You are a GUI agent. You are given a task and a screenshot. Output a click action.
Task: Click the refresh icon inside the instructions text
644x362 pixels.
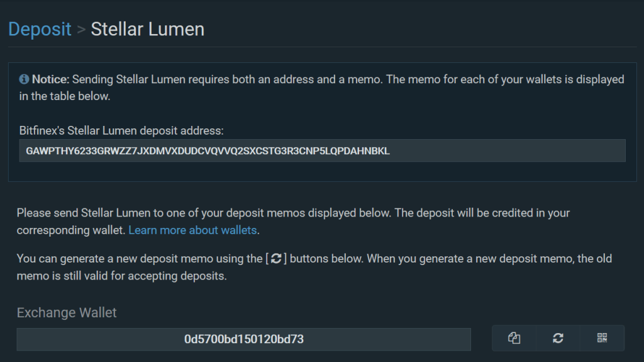[276, 258]
